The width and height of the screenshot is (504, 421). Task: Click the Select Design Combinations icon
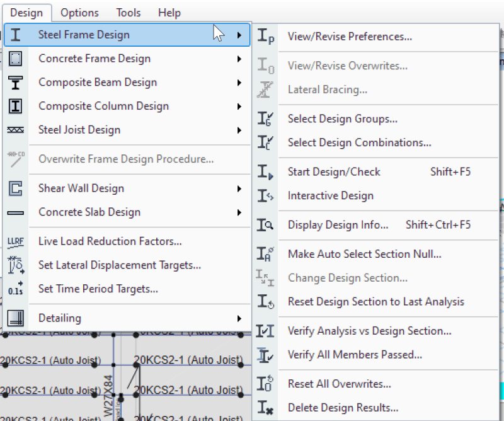tap(265, 142)
